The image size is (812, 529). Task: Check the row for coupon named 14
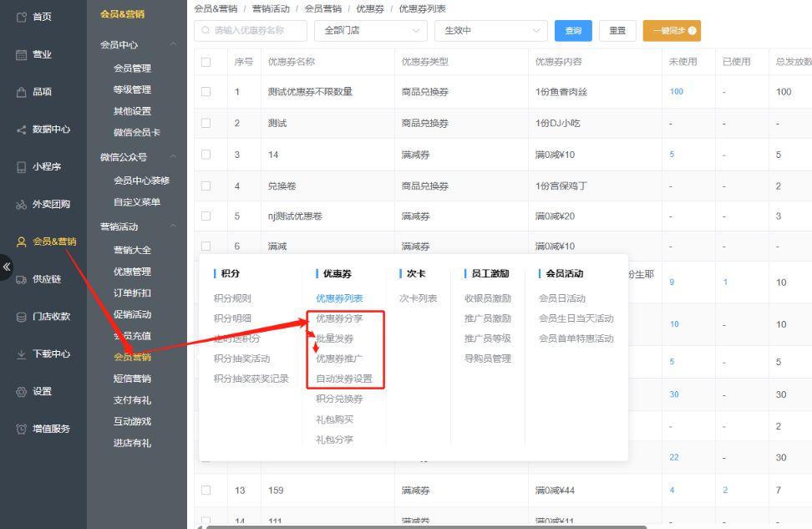point(206,155)
